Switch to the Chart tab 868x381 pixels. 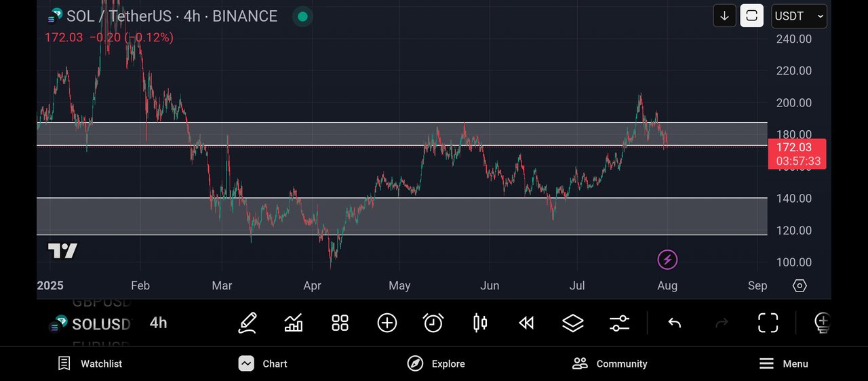[263, 364]
